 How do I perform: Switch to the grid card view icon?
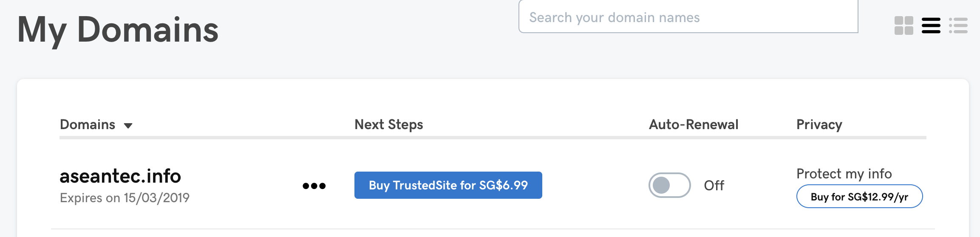coord(904,25)
